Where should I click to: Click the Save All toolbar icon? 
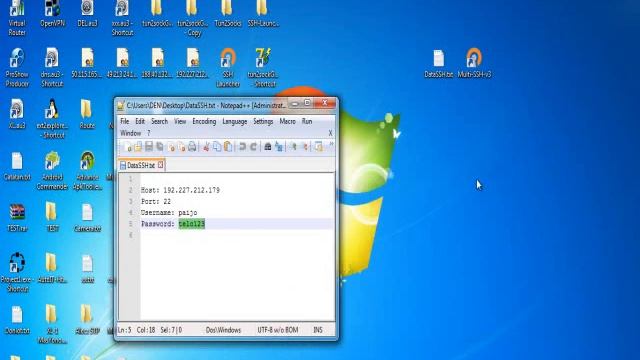tap(160, 147)
